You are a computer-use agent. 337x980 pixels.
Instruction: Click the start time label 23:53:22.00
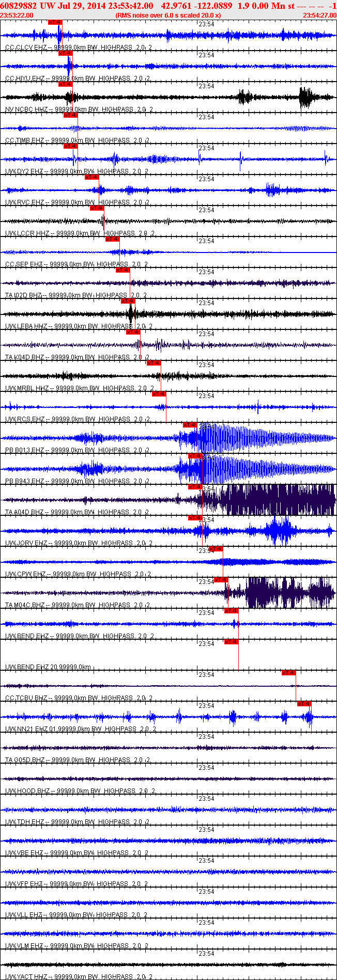[17, 15]
